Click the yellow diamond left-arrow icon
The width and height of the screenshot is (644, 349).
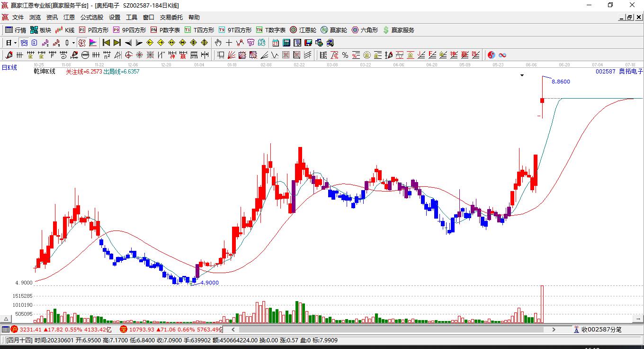(150, 43)
